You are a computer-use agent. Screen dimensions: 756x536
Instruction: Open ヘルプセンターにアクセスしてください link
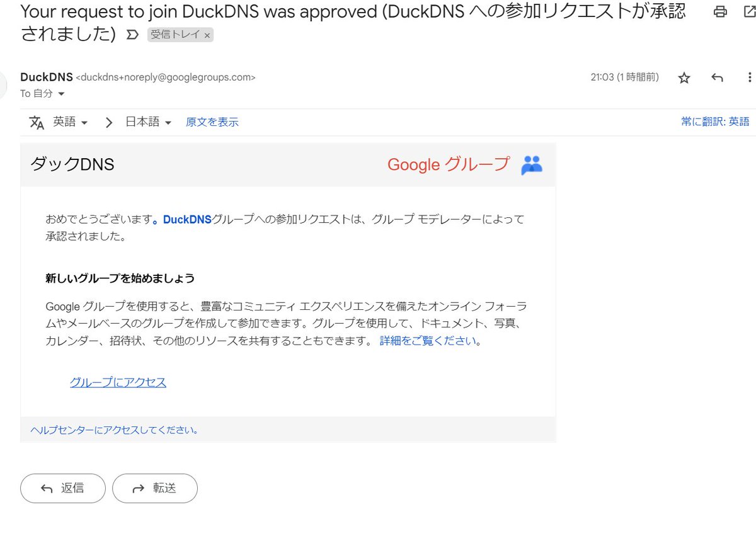113,431
